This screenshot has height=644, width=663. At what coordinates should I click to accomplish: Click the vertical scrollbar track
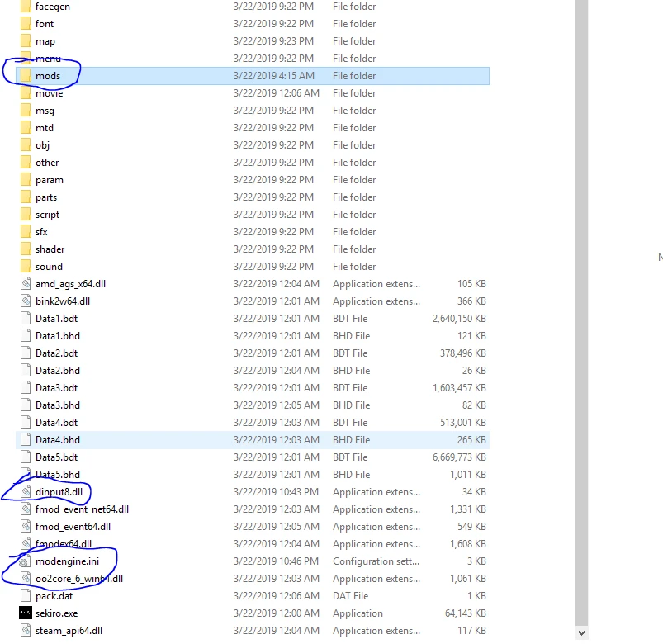[x=581, y=330]
